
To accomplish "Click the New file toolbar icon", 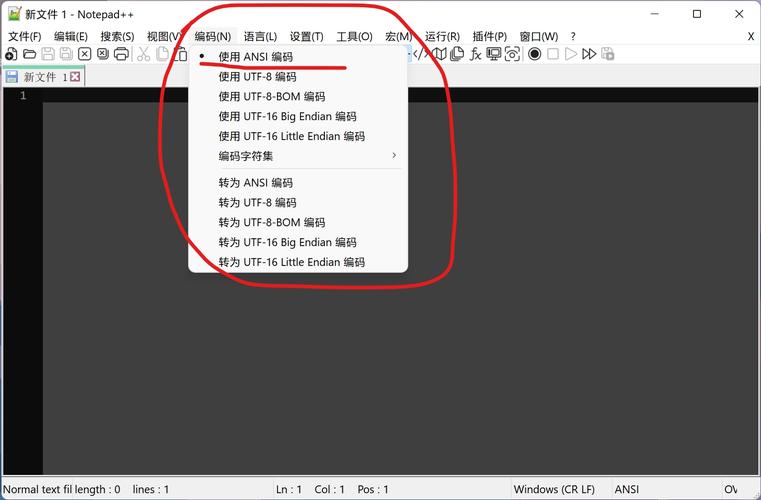I will tap(11, 54).
